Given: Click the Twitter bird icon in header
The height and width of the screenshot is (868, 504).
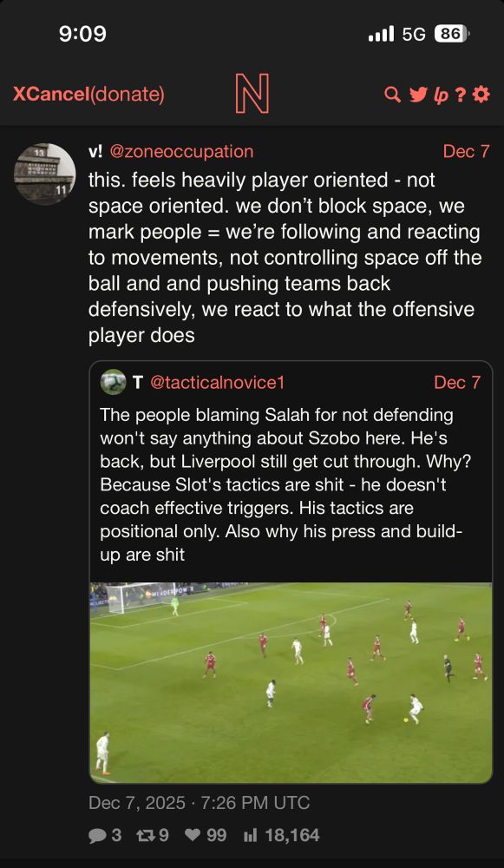Looking at the screenshot, I should [418, 95].
